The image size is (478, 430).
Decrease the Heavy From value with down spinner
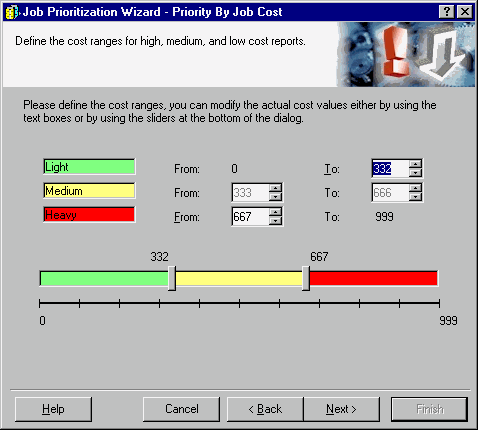(275, 221)
